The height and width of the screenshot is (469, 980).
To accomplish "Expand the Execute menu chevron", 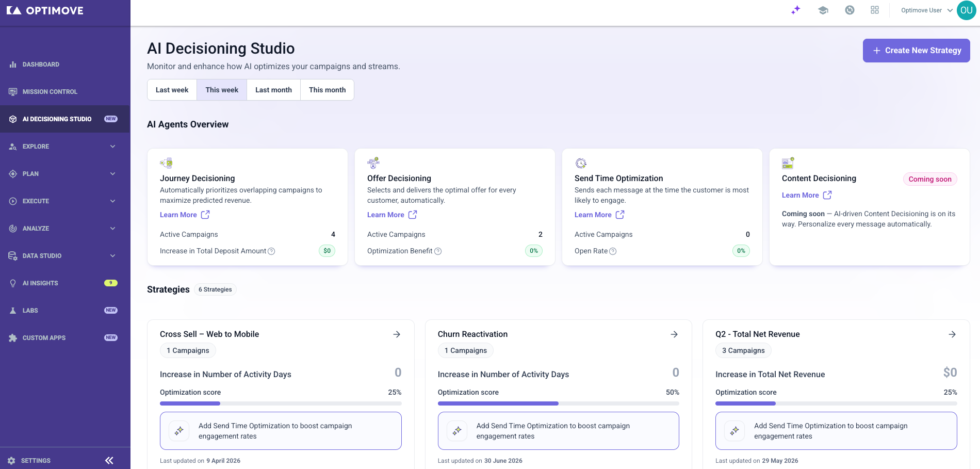I will (112, 201).
